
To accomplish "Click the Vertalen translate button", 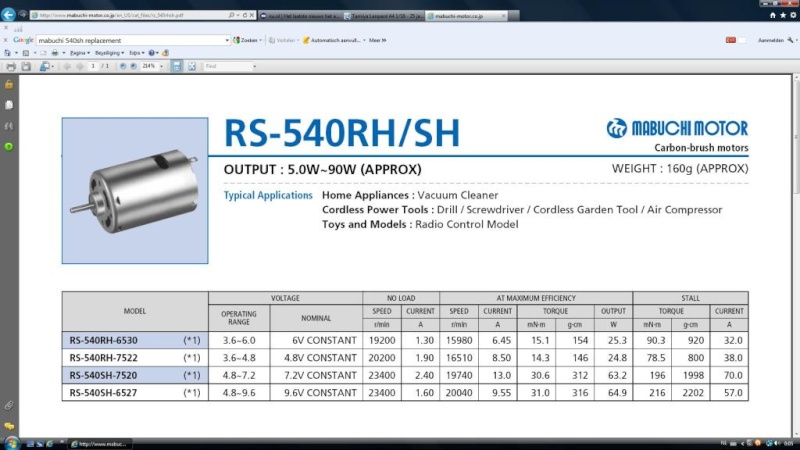I will point(282,40).
